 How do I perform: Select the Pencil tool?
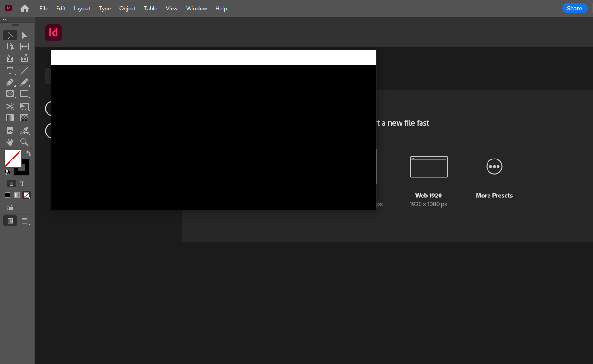tap(24, 83)
